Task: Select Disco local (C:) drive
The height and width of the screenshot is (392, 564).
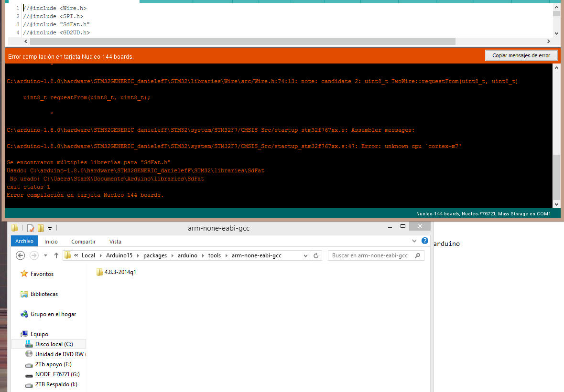Action: point(49,344)
